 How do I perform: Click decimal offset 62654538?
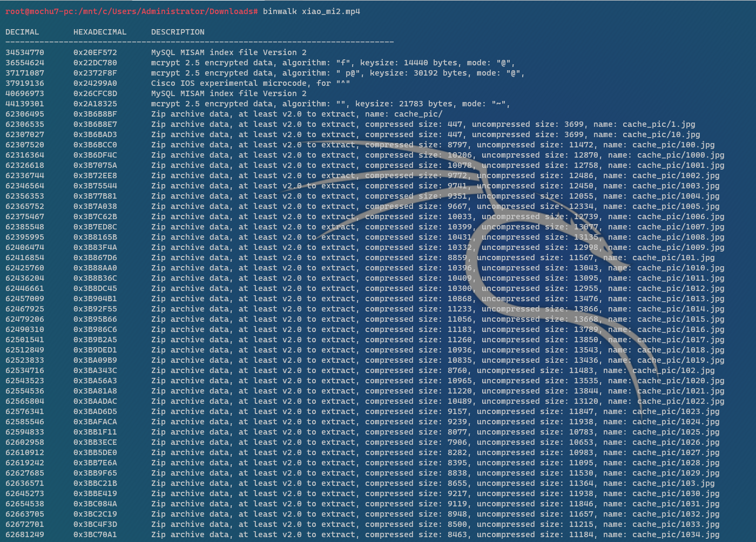click(x=25, y=504)
